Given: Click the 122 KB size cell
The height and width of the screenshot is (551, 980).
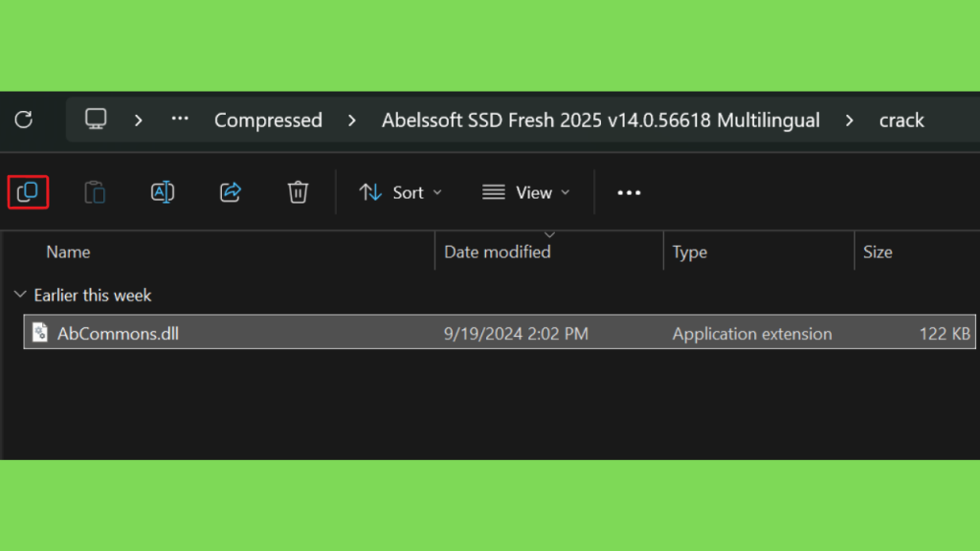Looking at the screenshot, I should click(x=945, y=333).
